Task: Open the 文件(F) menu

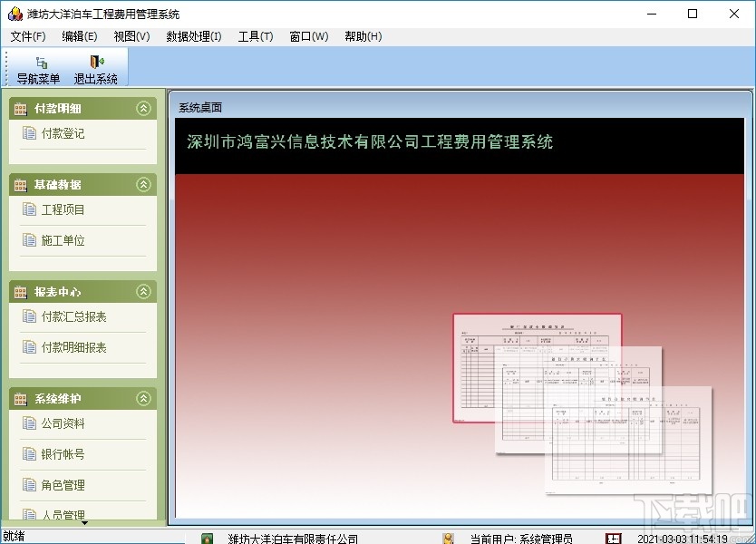Action: tap(28, 36)
